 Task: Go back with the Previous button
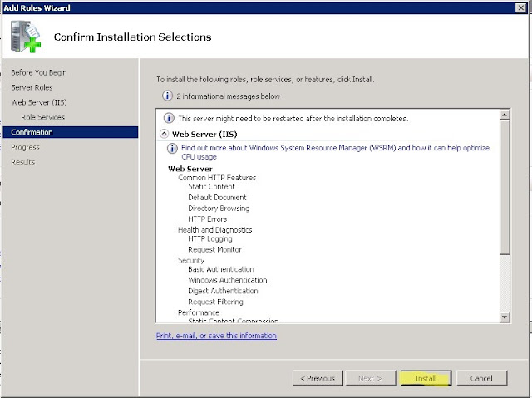(x=318, y=378)
